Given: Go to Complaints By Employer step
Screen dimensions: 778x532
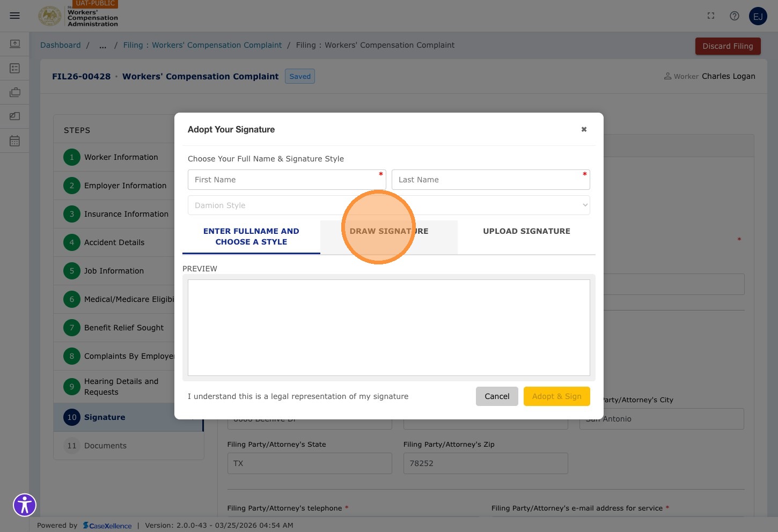Looking at the screenshot, I should click(x=129, y=356).
